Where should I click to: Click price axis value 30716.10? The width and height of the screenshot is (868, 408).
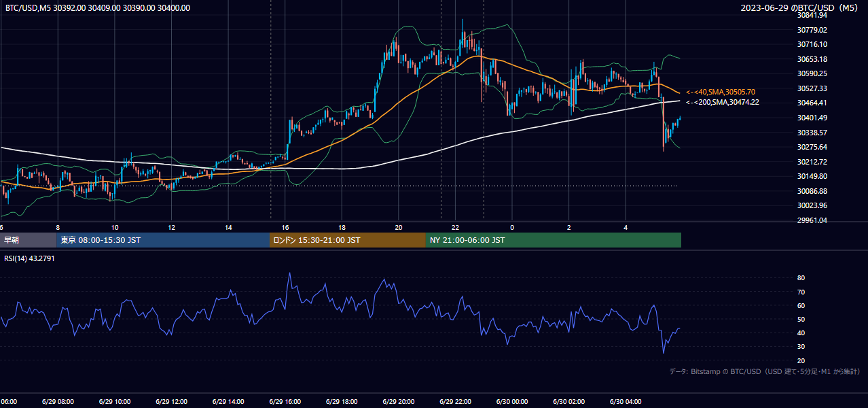(812, 44)
